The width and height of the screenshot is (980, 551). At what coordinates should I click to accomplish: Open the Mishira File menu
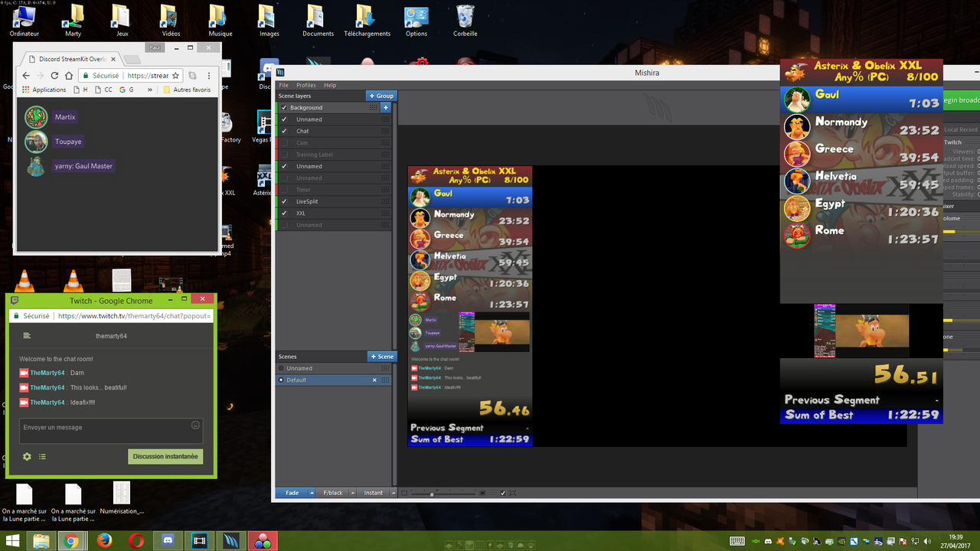tap(283, 85)
